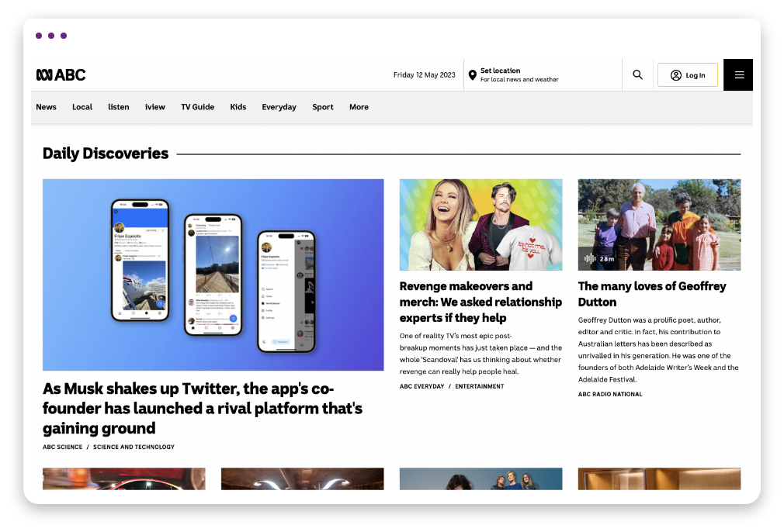Click the ABC SCIENCE tag

click(63, 447)
